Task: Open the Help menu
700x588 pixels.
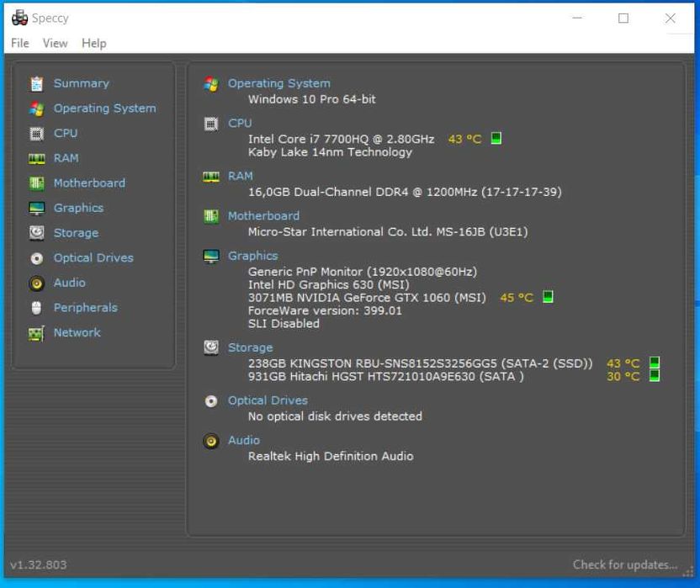Action: 94,43
